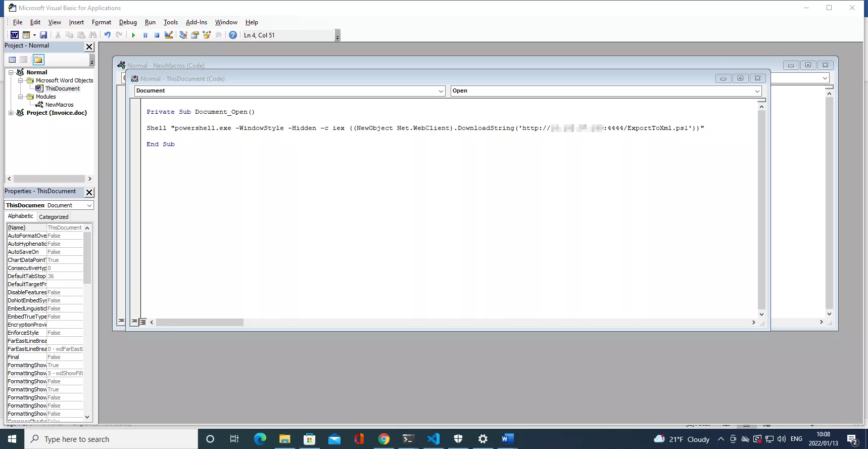Click the Project panel horizontal scrollbar thumb
This screenshot has height=449, width=868.
click(x=49, y=178)
